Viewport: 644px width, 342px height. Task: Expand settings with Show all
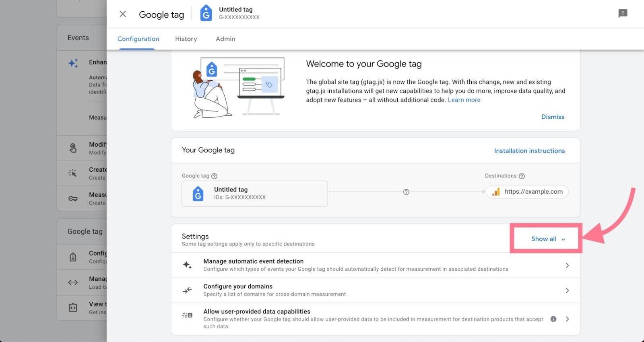[x=548, y=239]
